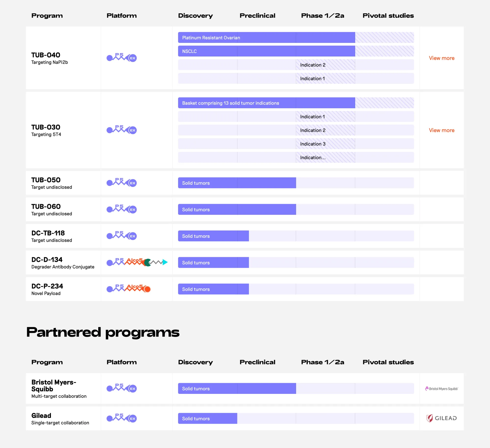This screenshot has width=490, height=448.
Task: Click the TUB-040 program title
Action: pos(46,55)
